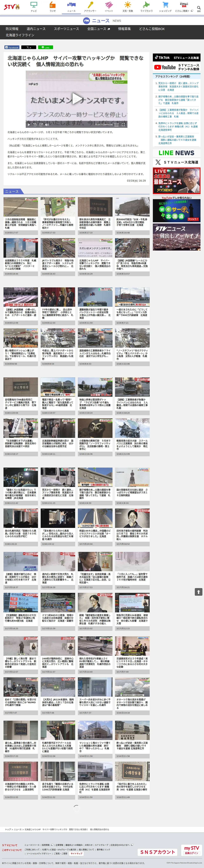
Task: Open news card 交通事故死ゼロ30年達成
Action: click(x=132, y=655)
